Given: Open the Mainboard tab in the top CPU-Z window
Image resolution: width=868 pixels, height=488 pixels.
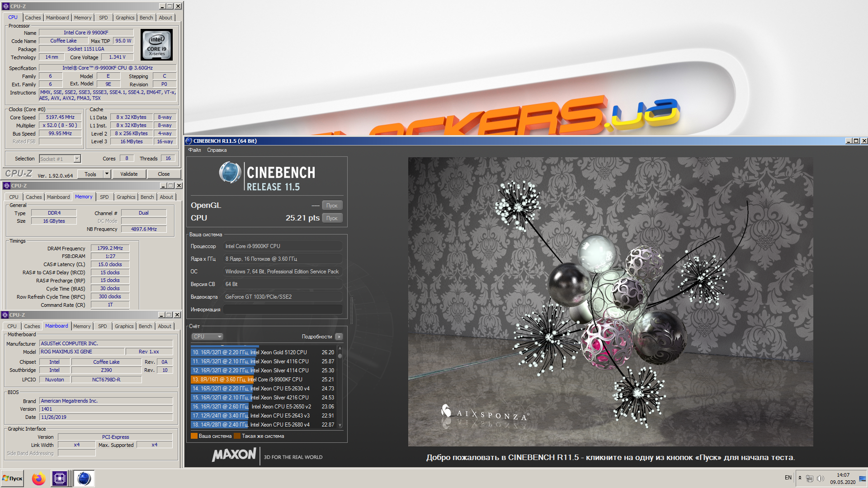Looking at the screenshot, I should click(58, 18).
